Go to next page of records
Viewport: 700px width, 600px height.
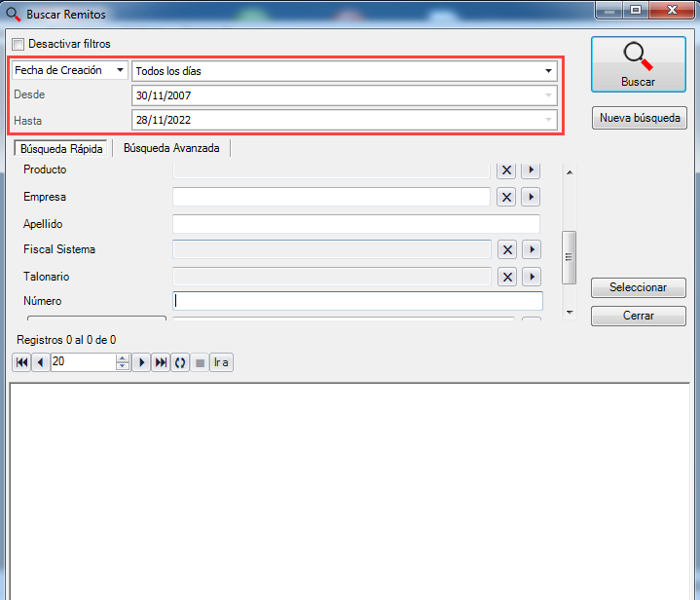(x=141, y=362)
